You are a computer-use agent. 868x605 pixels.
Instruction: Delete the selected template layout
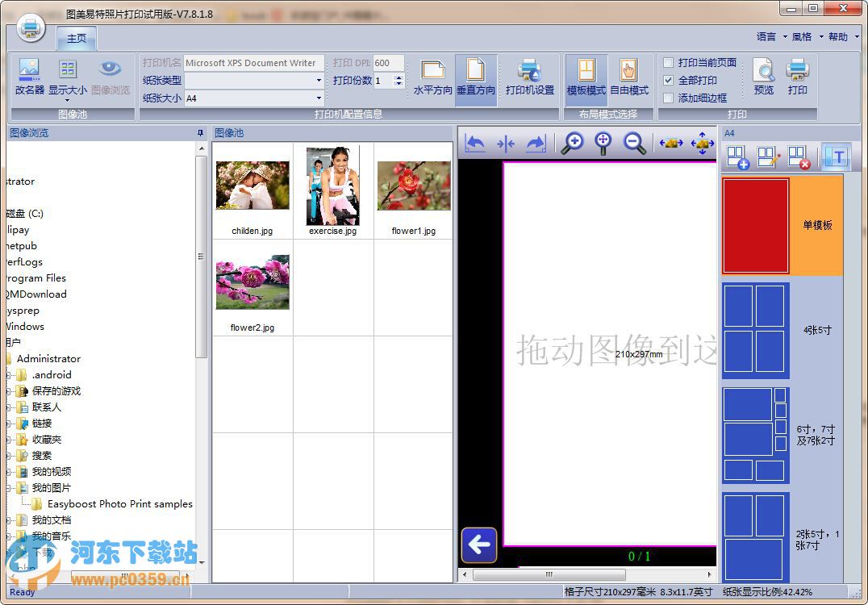(799, 157)
